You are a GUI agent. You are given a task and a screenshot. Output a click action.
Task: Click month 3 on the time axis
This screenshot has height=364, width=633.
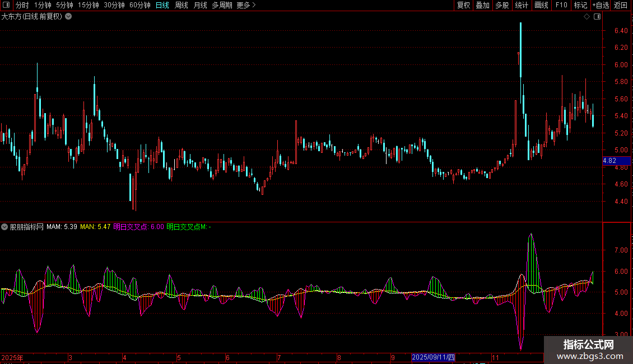70,357
